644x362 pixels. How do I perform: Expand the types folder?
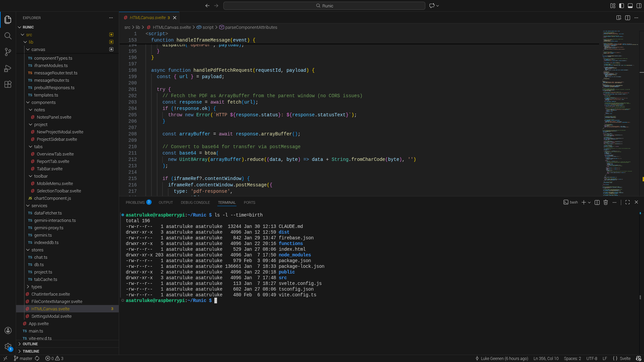point(37,287)
